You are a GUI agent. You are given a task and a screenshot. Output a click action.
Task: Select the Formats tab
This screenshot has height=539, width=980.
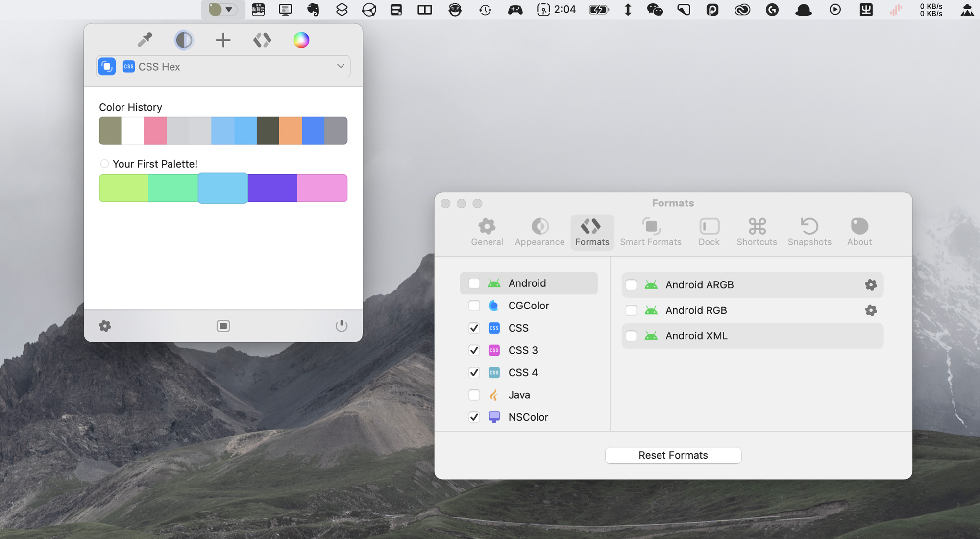[x=592, y=232]
